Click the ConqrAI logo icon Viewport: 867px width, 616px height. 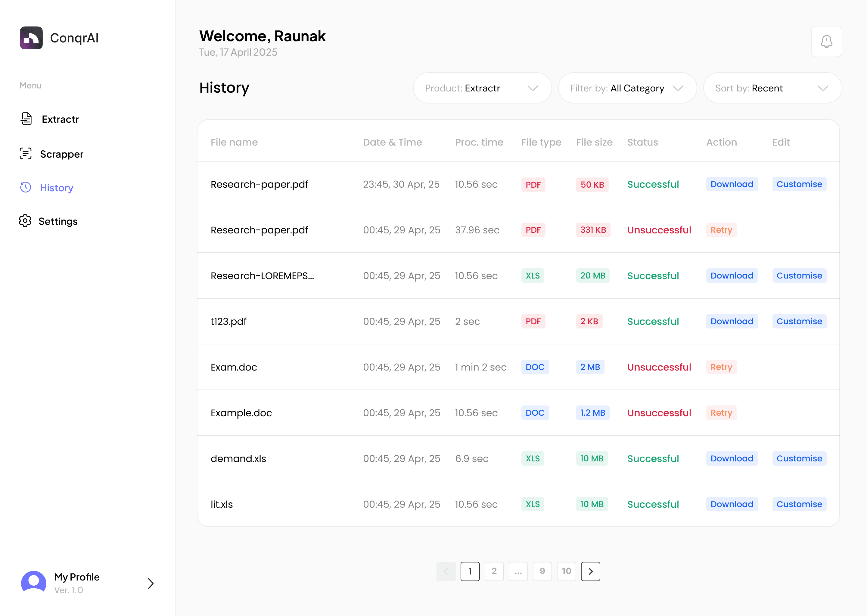pos(31,38)
